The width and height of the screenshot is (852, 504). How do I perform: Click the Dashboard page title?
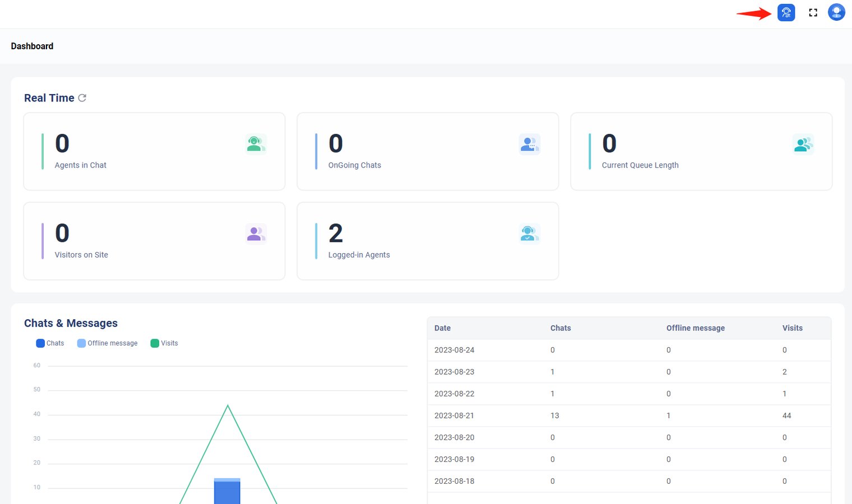click(x=32, y=46)
